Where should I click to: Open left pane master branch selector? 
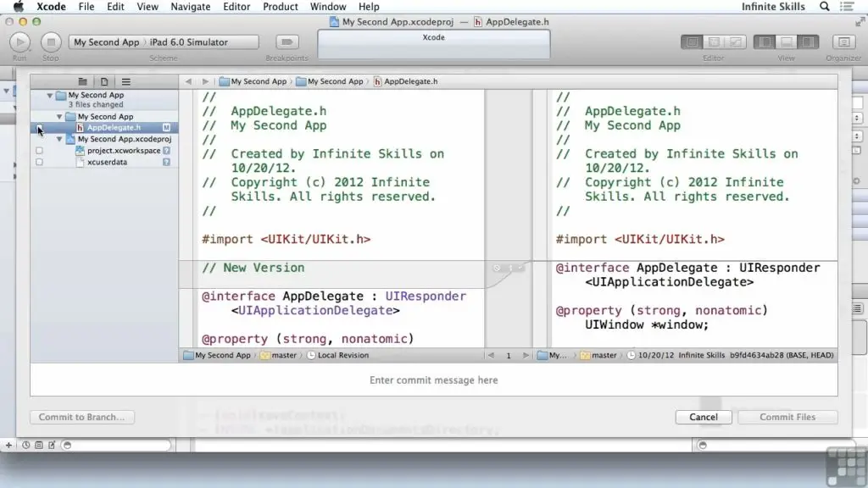pyautogui.click(x=278, y=355)
